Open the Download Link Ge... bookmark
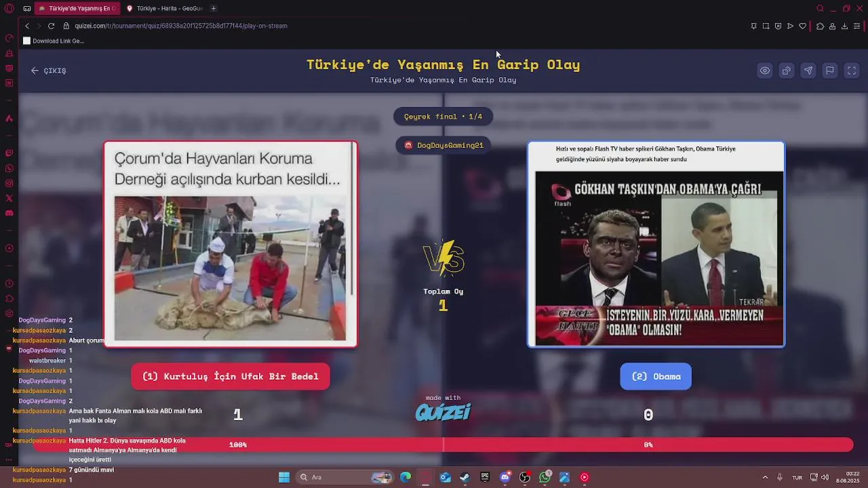This screenshot has height=488, width=868. click(54, 41)
